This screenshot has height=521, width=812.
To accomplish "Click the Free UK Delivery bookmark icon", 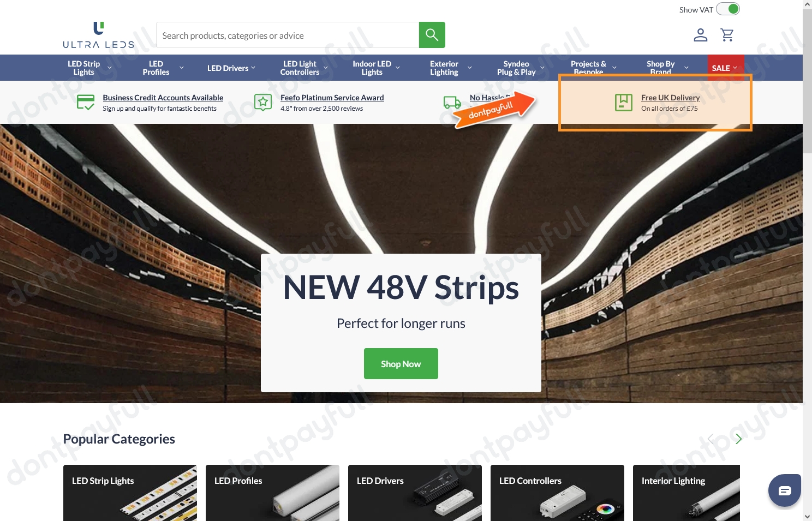I will click(x=623, y=102).
